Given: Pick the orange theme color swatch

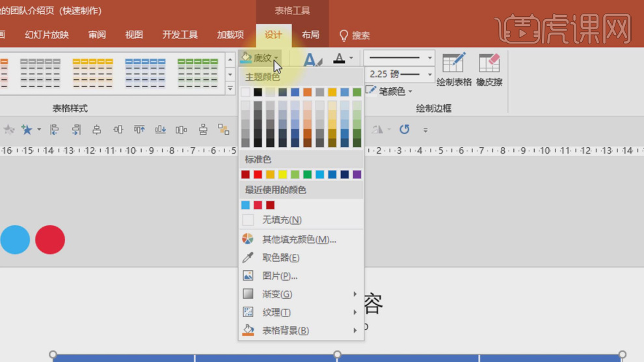Looking at the screenshot, I should pos(307,92).
